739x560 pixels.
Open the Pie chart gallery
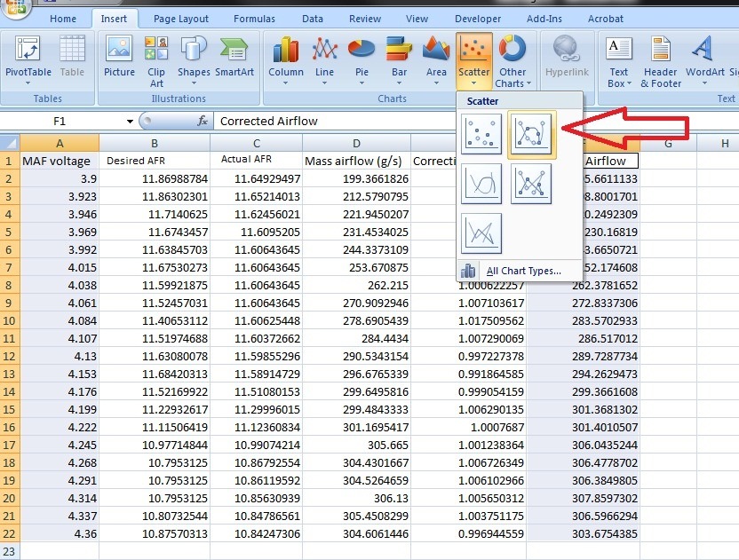362,60
